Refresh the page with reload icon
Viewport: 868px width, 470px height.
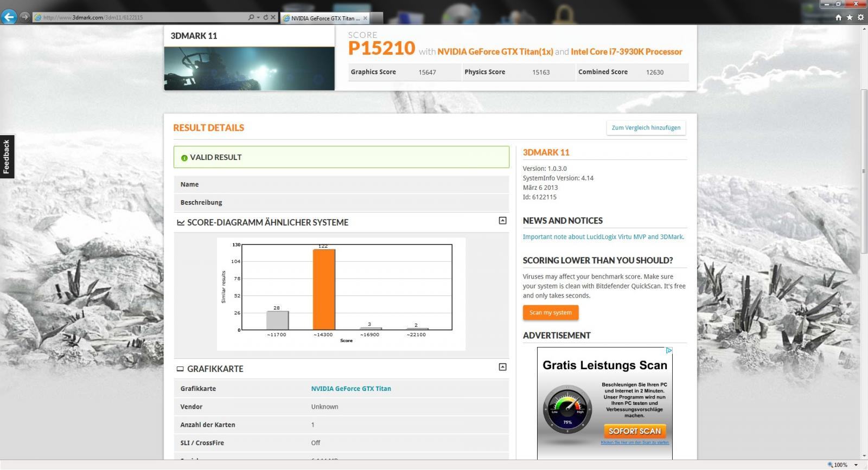tap(265, 17)
